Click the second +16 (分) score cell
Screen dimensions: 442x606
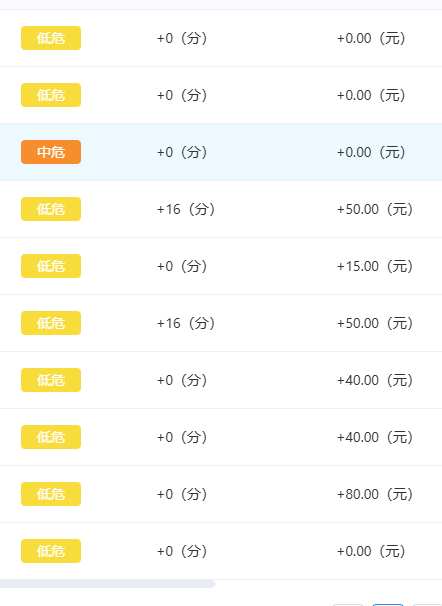[x=186, y=323]
